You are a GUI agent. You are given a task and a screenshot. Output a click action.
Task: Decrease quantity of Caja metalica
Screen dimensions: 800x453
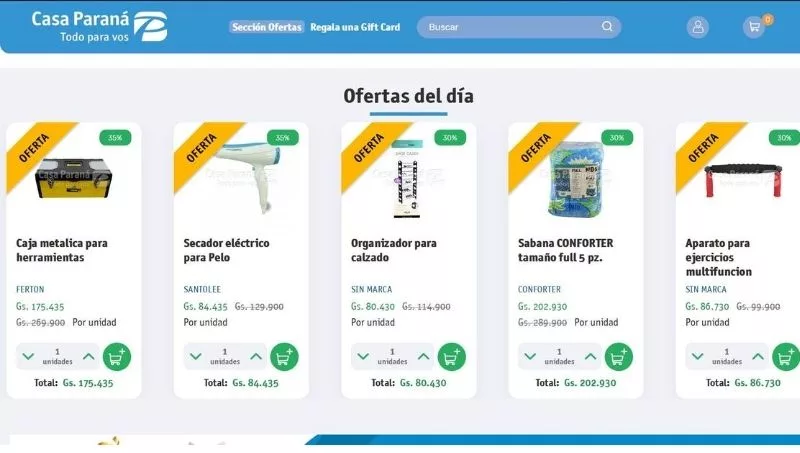tap(28, 357)
